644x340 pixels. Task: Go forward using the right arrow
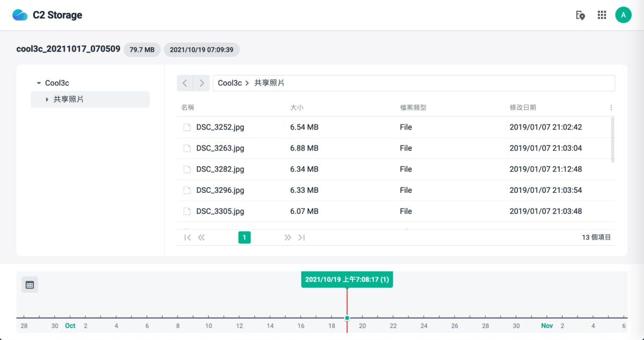pos(201,83)
